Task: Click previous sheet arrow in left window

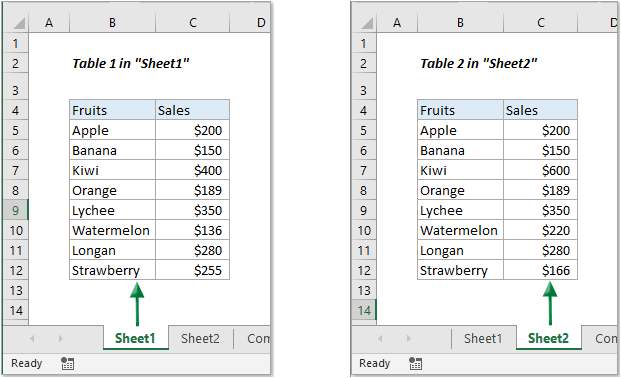Action: tap(32, 338)
